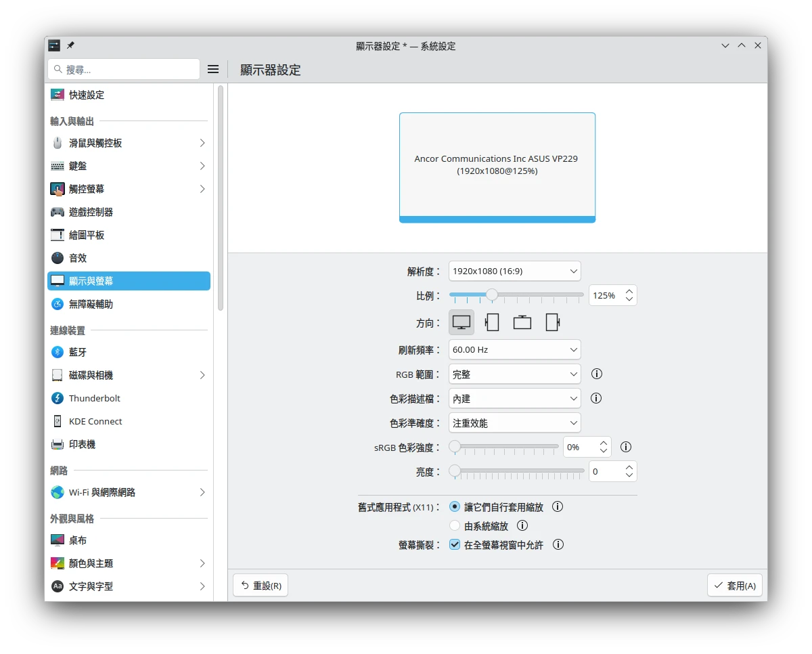812x654 pixels.
Task: Choose the upside-down orientation icon
Action: point(522,322)
